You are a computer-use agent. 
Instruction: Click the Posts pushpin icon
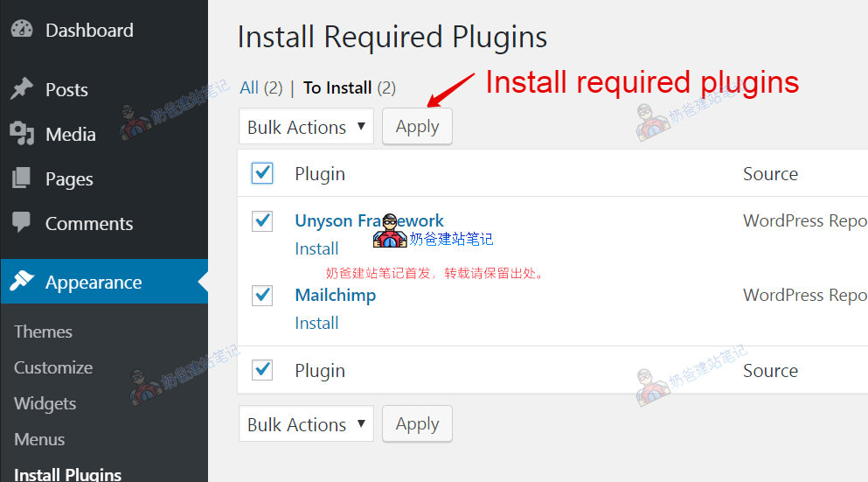22,88
